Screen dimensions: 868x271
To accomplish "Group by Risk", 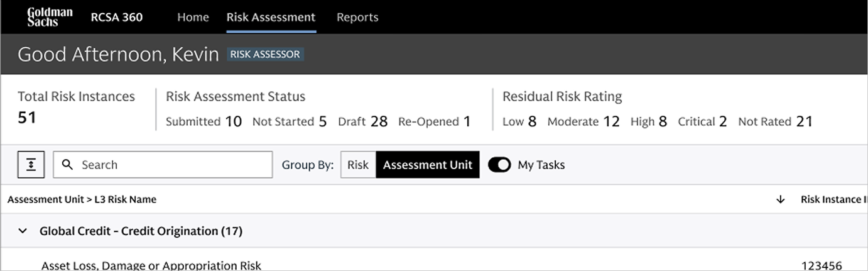I will (x=358, y=165).
